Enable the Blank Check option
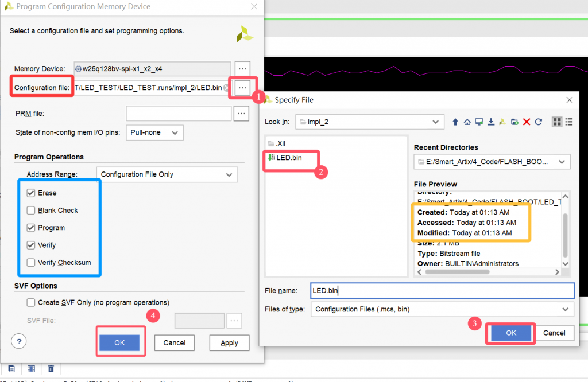 (30, 211)
